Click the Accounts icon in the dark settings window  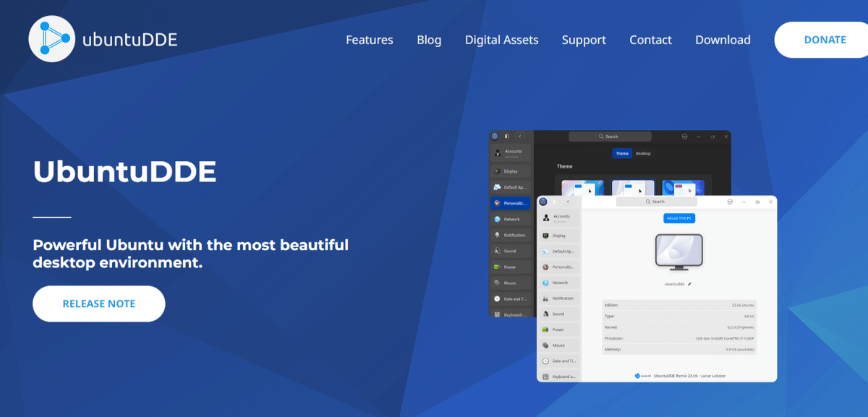497,152
